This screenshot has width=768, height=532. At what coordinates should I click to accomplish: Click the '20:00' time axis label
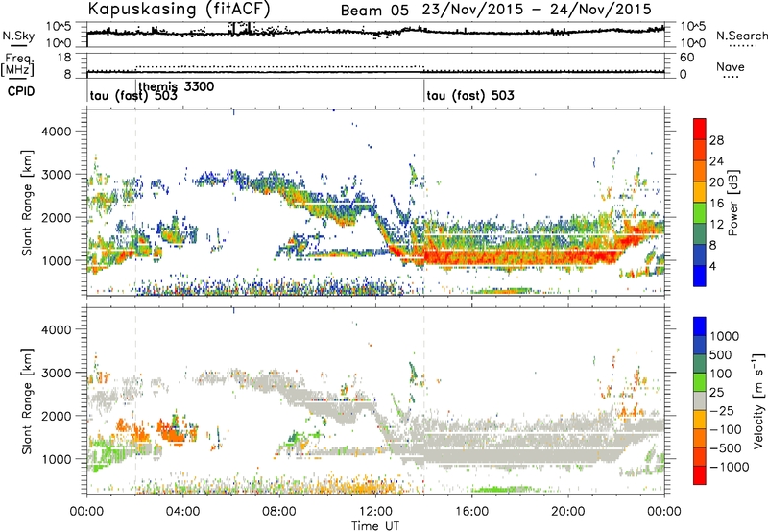coord(568,512)
